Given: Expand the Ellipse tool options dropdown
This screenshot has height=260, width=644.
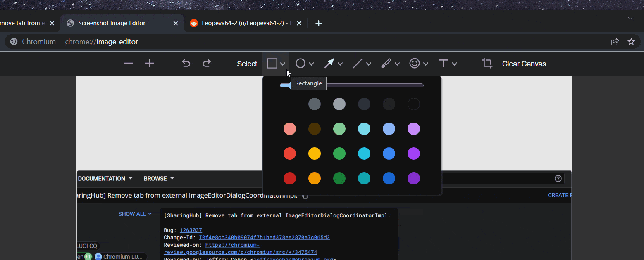Looking at the screenshot, I should click(312, 64).
